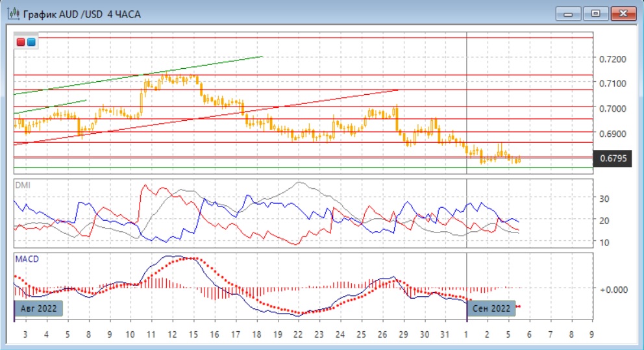The width and height of the screenshot is (644, 350).
Task: Click date 22 on the time axis
Action: pos(299,335)
